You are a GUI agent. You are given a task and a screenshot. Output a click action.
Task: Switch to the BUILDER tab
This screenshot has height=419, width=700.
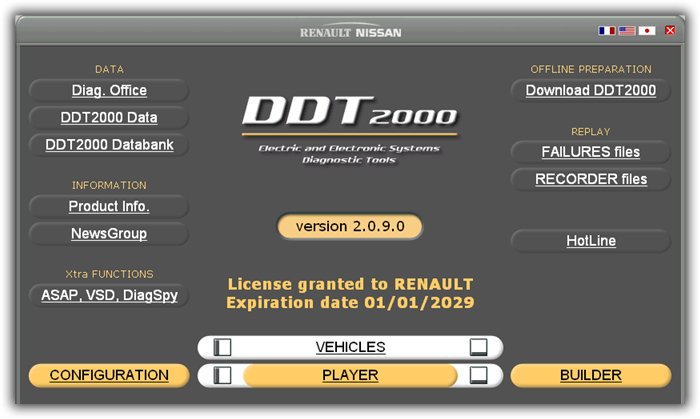[590, 375]
